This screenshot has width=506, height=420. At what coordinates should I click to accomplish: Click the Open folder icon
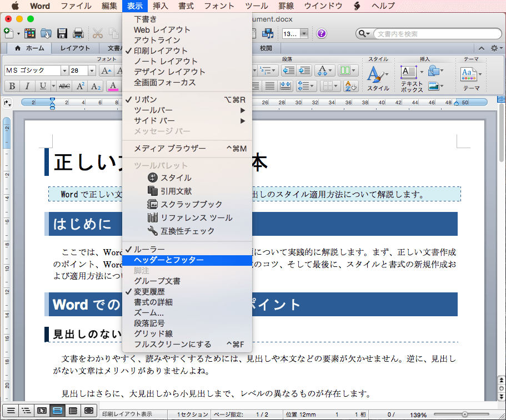point(46,33)
